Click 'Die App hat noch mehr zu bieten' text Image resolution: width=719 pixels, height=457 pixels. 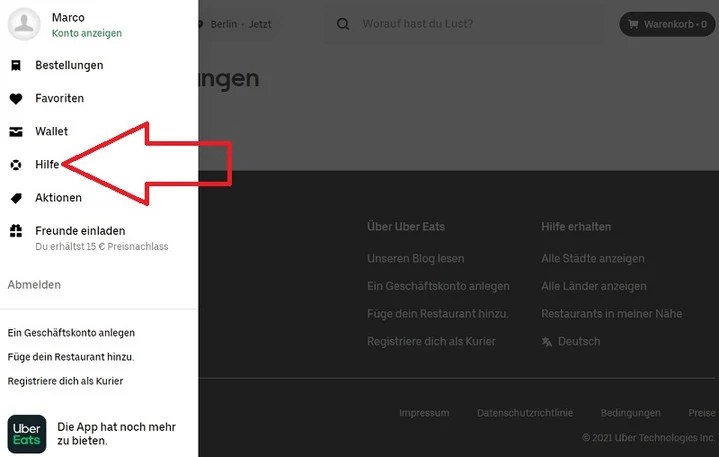(116, 434)
